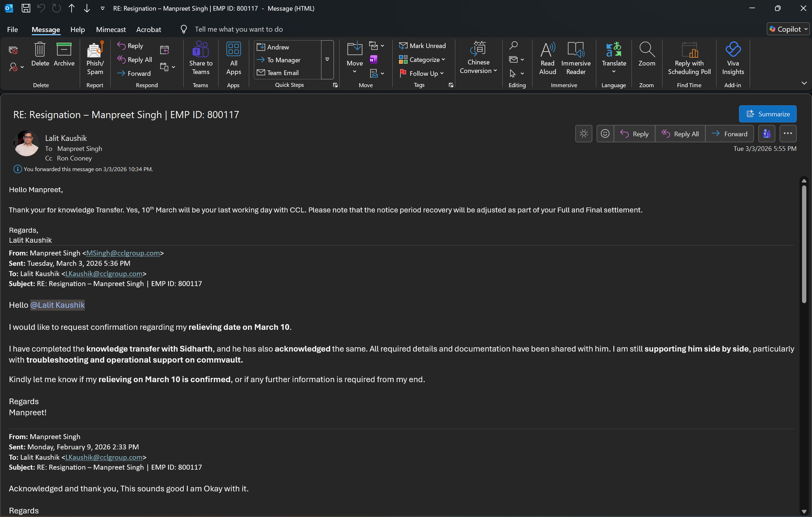Open the MSingh@cclgroup.com email link
The height and width of the screenshot is (517, 812).
[123, 253]
